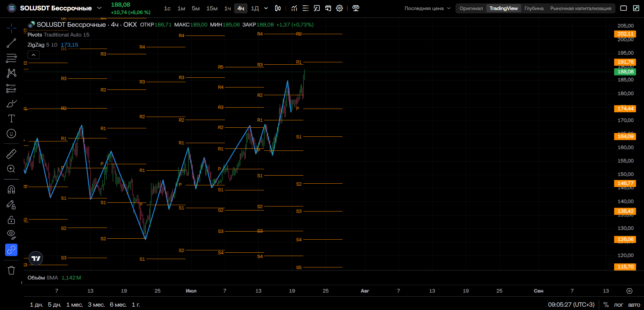Open the calendar go-to icon in toolbar

click(x=328, y=8)
